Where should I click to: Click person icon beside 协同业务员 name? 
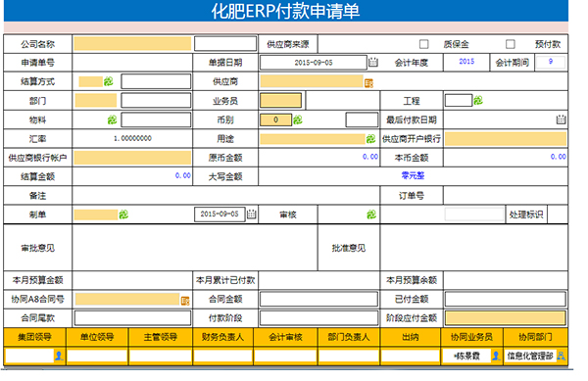pyautogui.click(x=496, y=356)
